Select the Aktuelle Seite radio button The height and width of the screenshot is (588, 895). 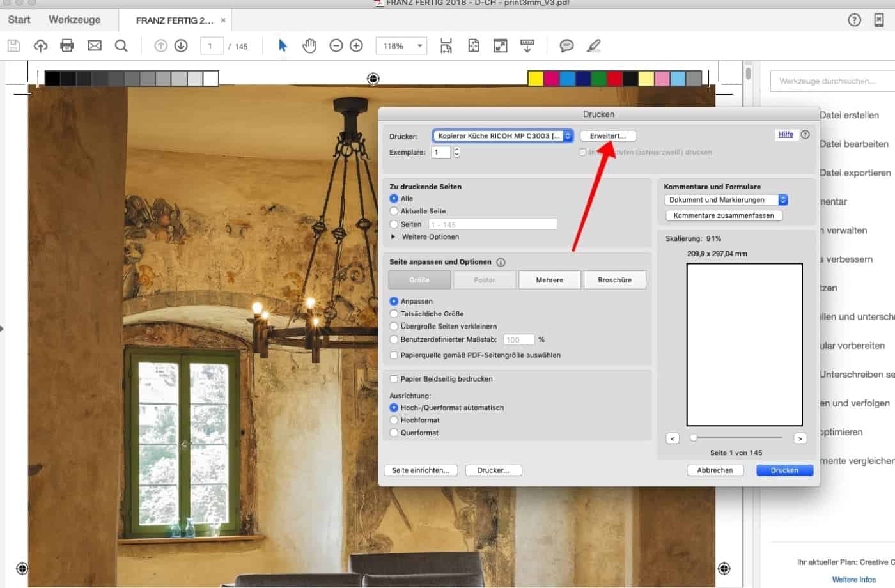tap(394, 211)
